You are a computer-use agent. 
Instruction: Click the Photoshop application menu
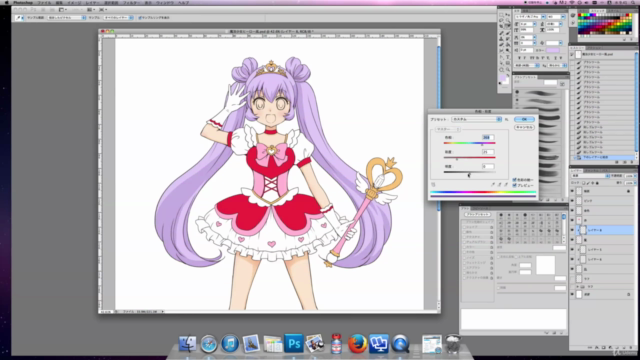[x=23, y=3]
